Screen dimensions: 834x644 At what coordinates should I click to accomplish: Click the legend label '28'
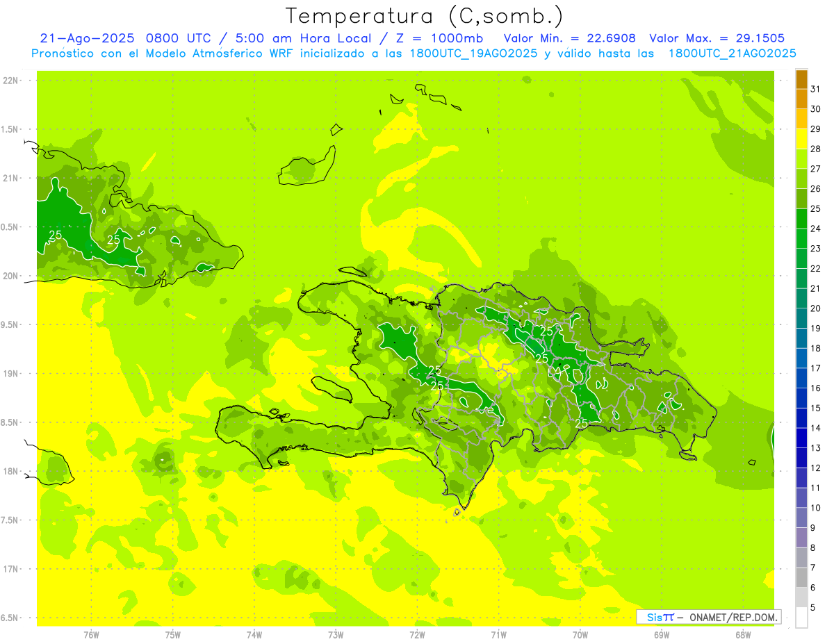[x=816, y=149]
